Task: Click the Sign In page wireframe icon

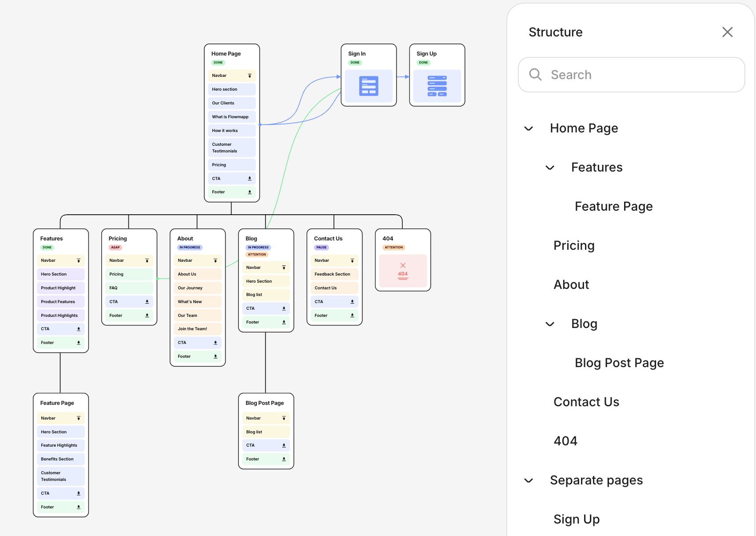Action: click(x=369, y=86)
